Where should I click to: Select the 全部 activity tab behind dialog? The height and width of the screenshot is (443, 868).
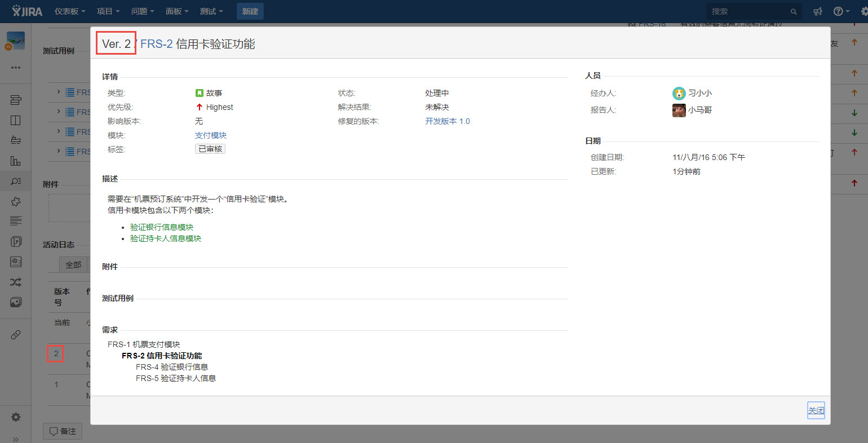tap(73, 265)
